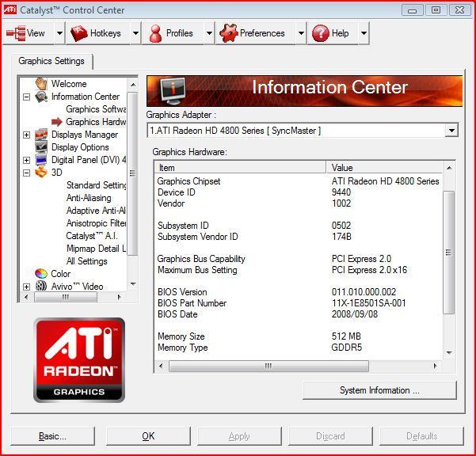The height and width of the screenshot is (456, 476).
Task: Open the Preferences dropdown arrow
Action: click(x=301, y=33)
